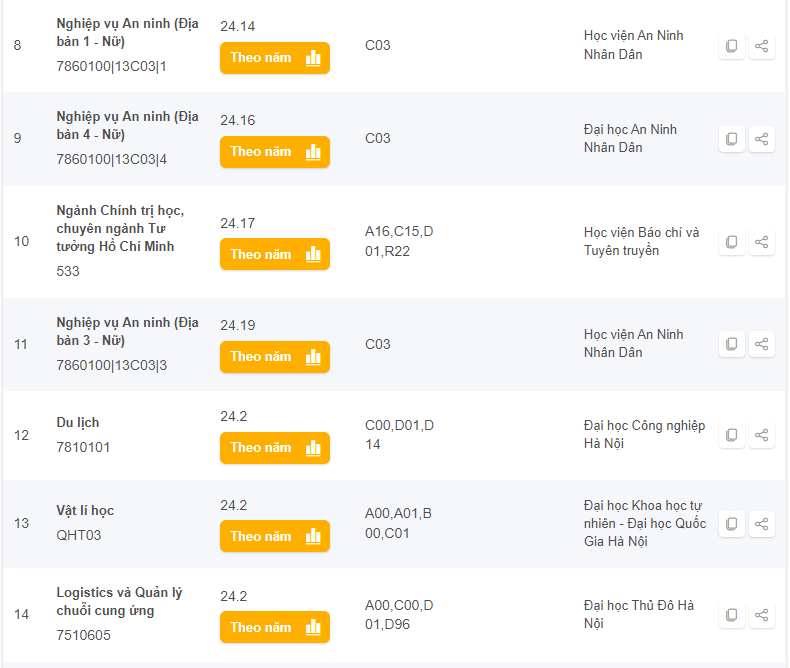Click Theo năm button in Du lịch row

274,448
